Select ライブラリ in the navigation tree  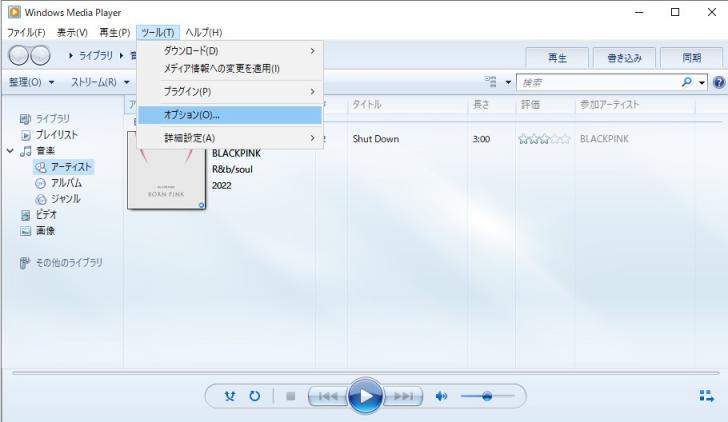45,119
